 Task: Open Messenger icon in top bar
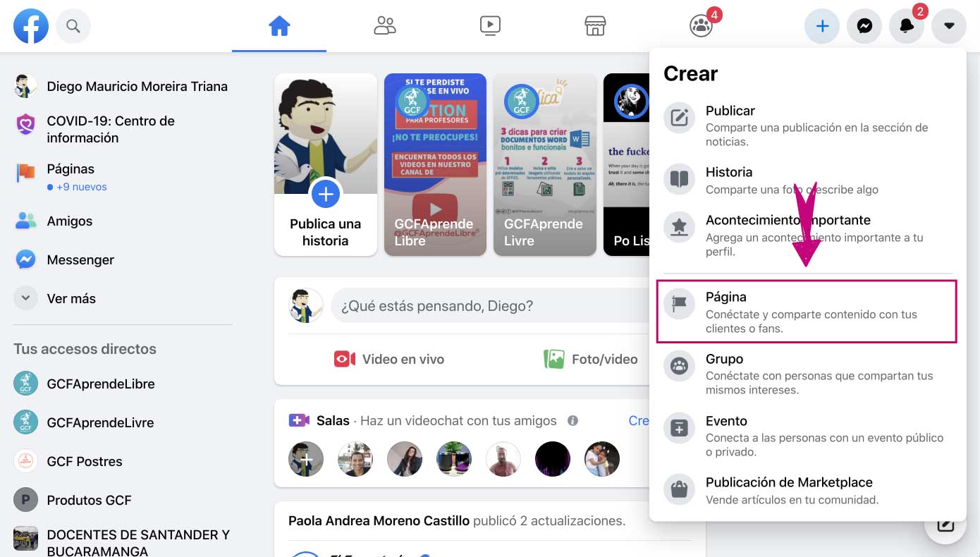click(x=864, y=27)
